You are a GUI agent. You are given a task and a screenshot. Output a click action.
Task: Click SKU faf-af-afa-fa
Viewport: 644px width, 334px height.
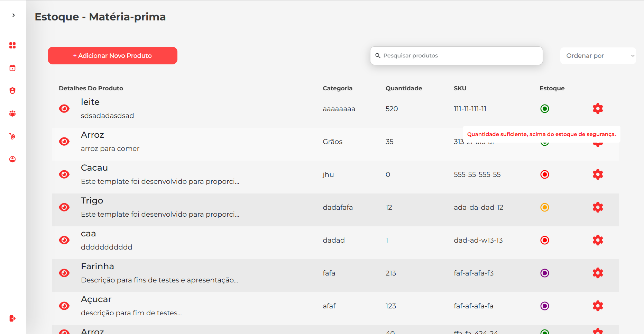474,306
